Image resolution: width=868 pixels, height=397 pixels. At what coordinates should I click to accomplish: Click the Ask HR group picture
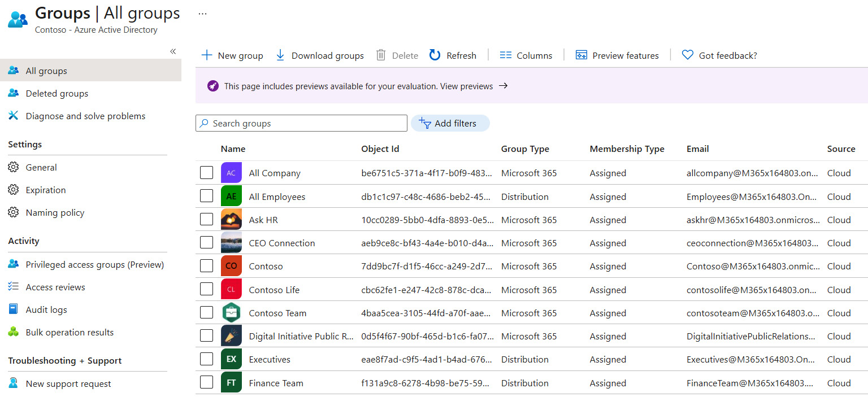point(231,220)
